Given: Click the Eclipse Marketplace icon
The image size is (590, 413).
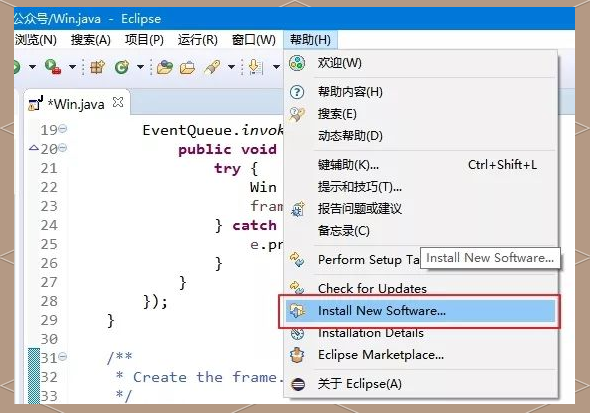Looking at the screenshot, I should coord(297,355).
